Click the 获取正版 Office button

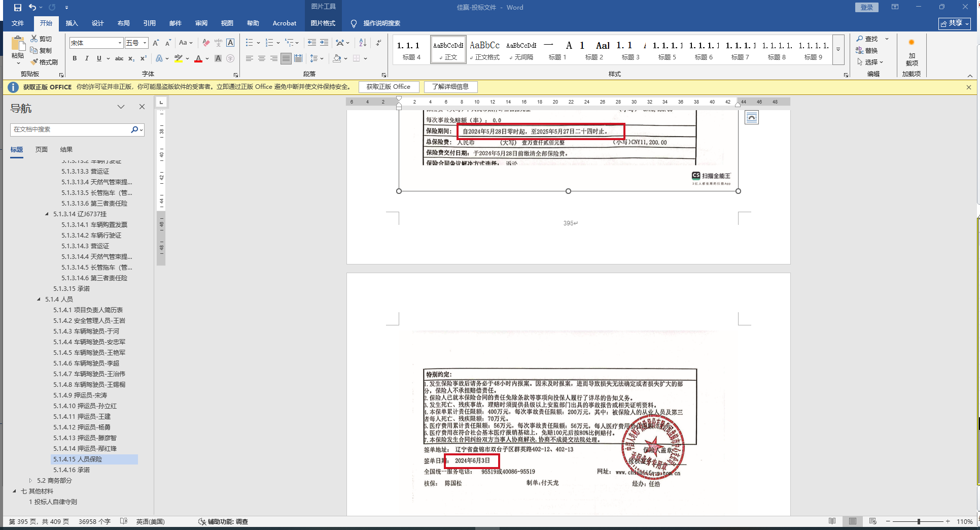click(389, 87)
